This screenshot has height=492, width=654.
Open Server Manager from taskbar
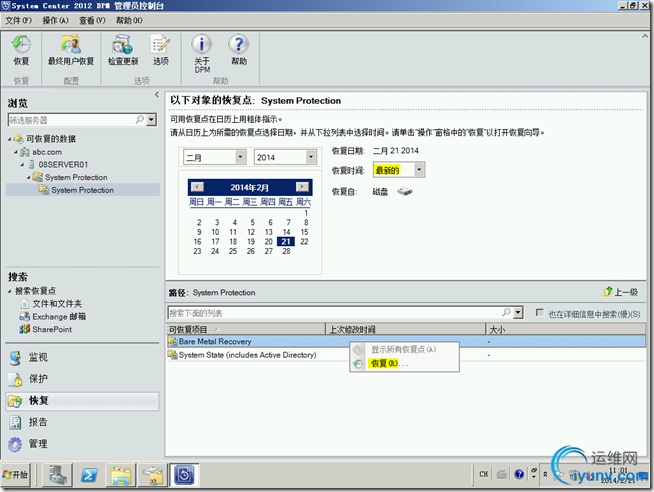(57, 474)
